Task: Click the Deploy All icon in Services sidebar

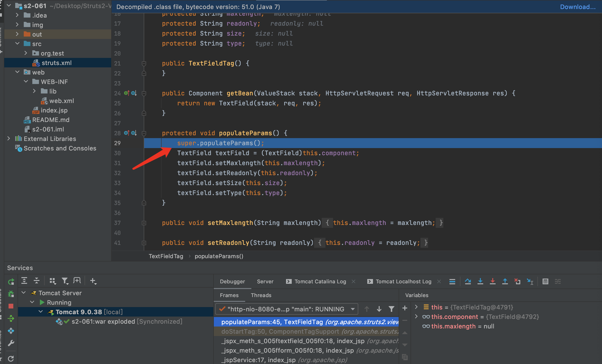Action: (11, 318)
